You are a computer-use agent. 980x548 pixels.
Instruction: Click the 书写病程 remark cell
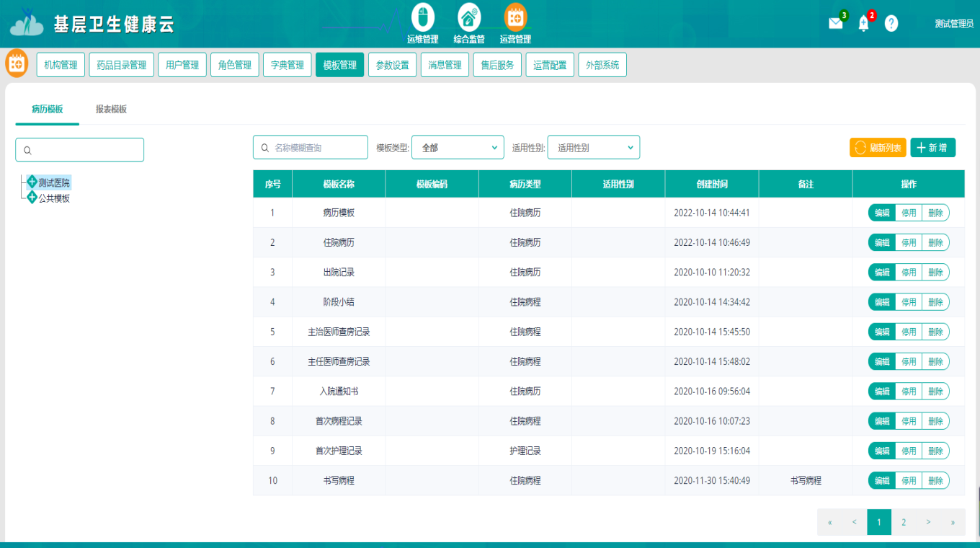[x=806, y=480]
